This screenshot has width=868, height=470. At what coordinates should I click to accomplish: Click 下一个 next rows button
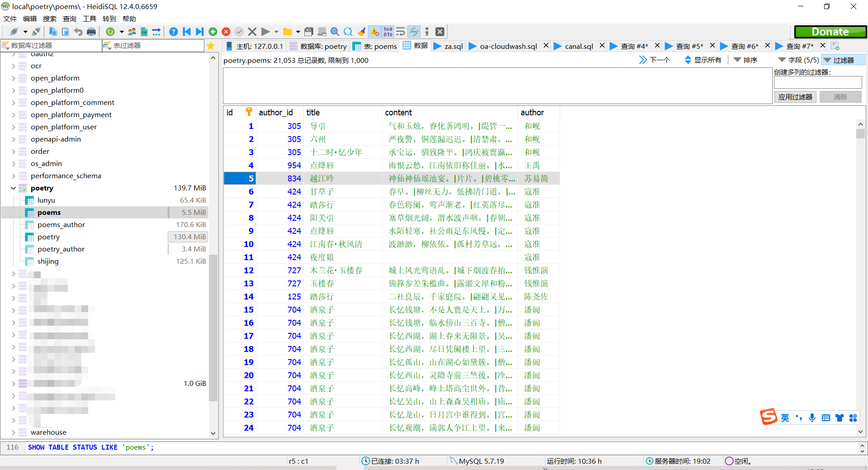(655, 60)
